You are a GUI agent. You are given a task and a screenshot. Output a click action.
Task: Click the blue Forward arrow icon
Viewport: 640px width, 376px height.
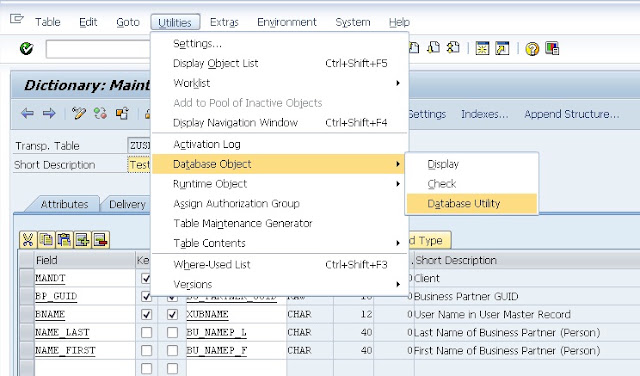49,113
